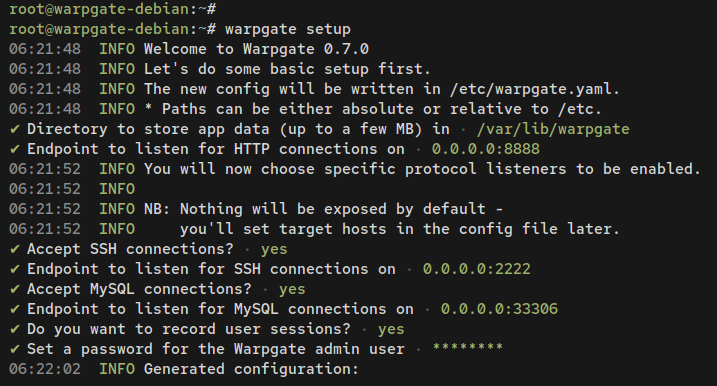This screenshot has height=386, width=717.
Task: Click the checkmark beside 'Do you want to record'
Action: tap(15, 329)
